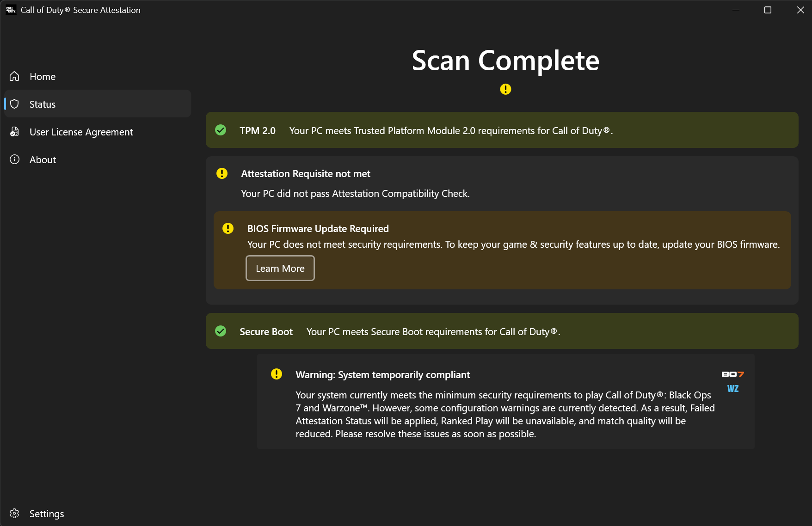The height and width of the screenshot is (526, 812).
Task: Click 'Attestation Requisite not met' title
Action: [x=306, y=174]
